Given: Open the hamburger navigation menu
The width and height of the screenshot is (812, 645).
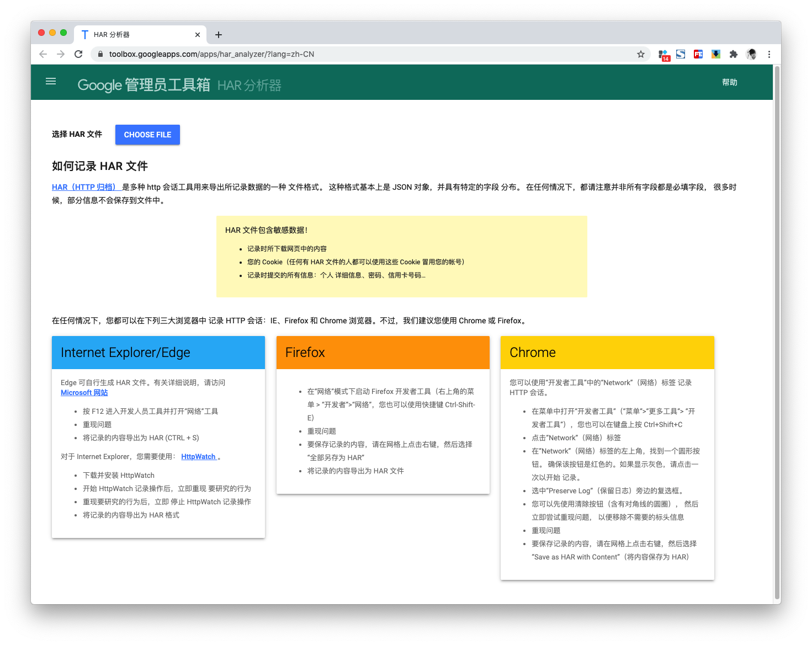Looking at the screenshot, I should coord(51,81).
